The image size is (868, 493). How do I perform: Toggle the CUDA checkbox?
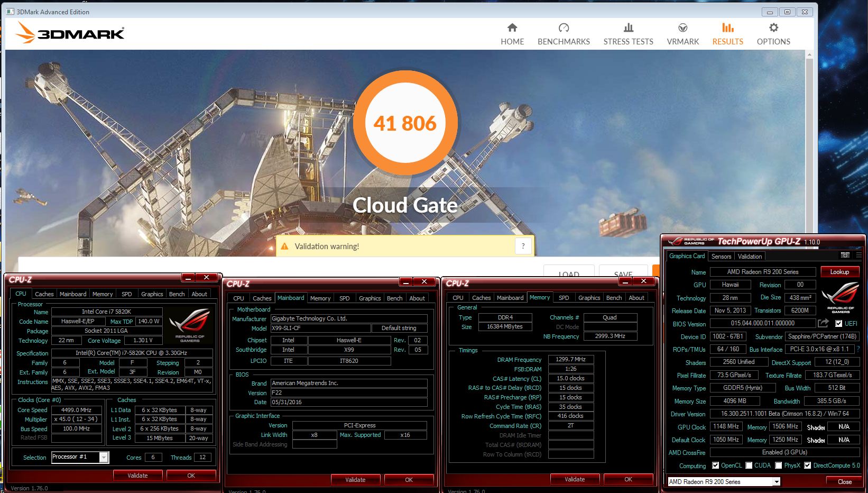click(749, 465)
